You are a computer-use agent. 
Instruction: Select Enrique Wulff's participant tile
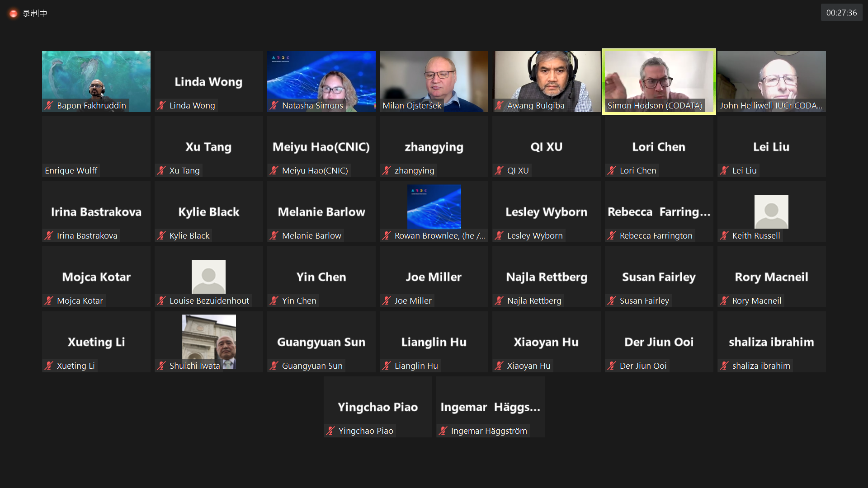coord(96,146)
